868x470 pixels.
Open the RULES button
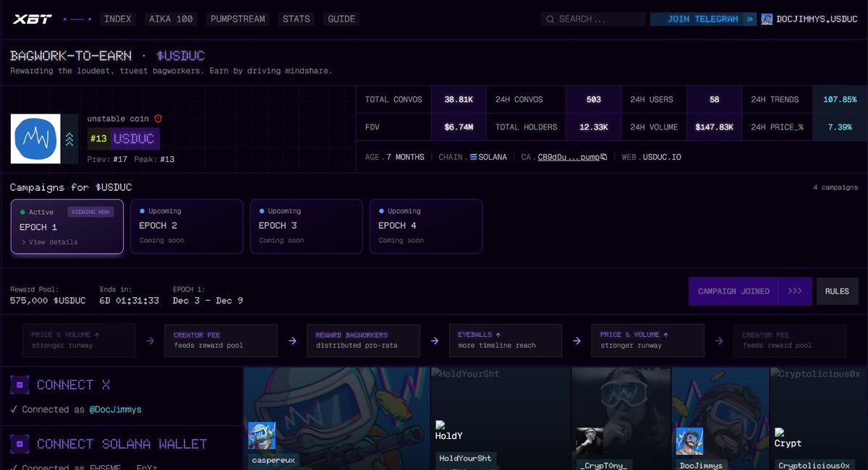click(x=837, y=291)
